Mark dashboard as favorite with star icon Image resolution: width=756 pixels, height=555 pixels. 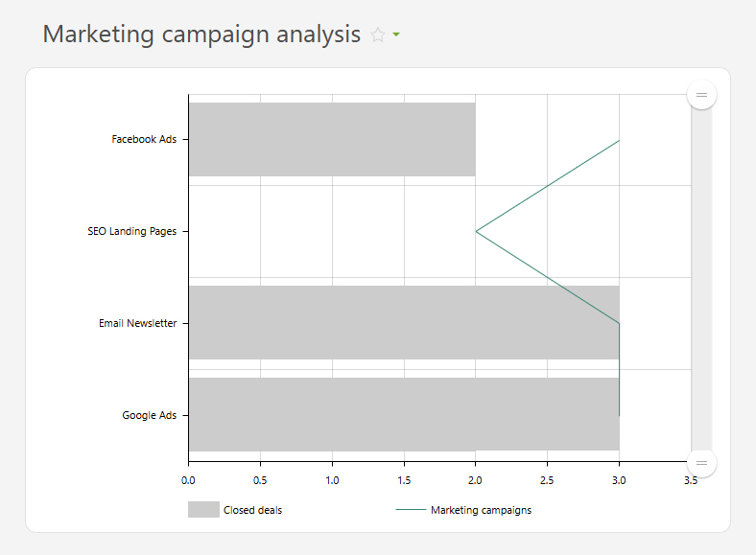point(377,35)
